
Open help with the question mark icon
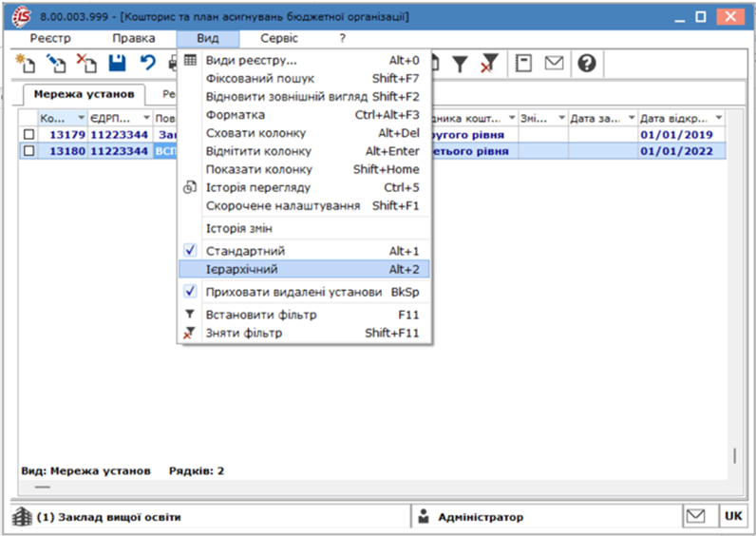(x=587, y=64)
